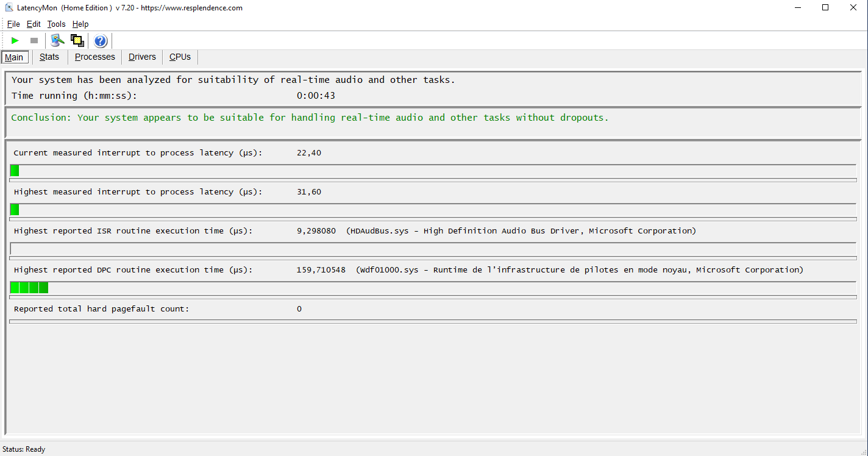Switch to the Processes tab

[94, 57]
